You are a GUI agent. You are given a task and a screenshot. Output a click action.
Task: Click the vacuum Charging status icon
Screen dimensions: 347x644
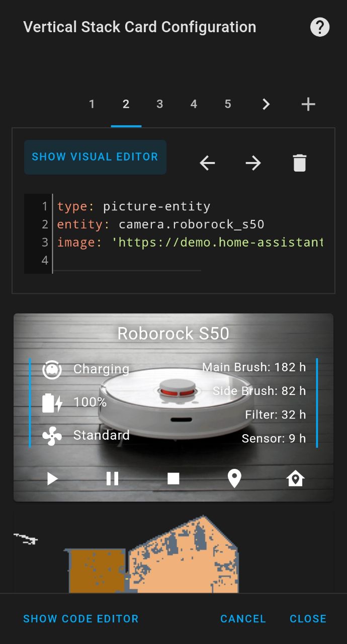[52, 370]
